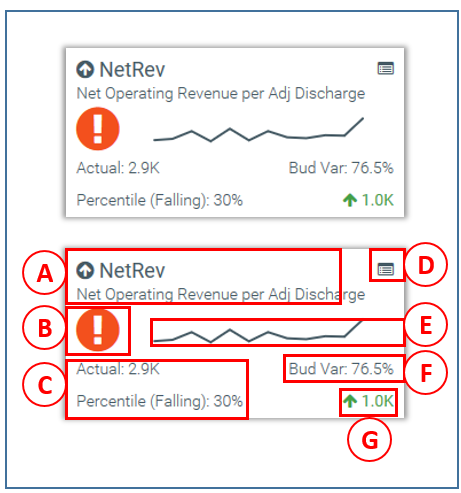461x493 pixels.
Task: Click the up-arrow circle icon in box A
Action: pyautogui.click(x=85, y=270)
